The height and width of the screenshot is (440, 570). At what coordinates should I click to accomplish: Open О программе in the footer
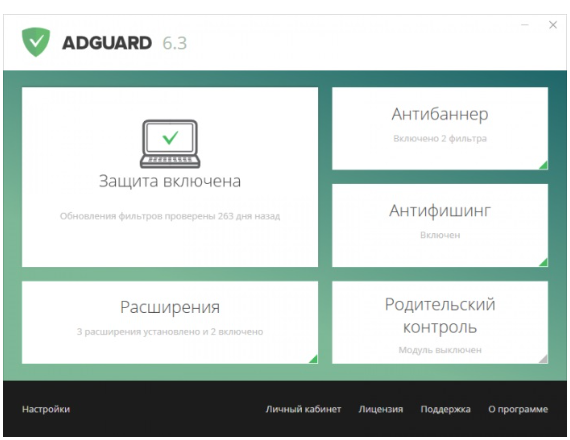click(518, 409)
